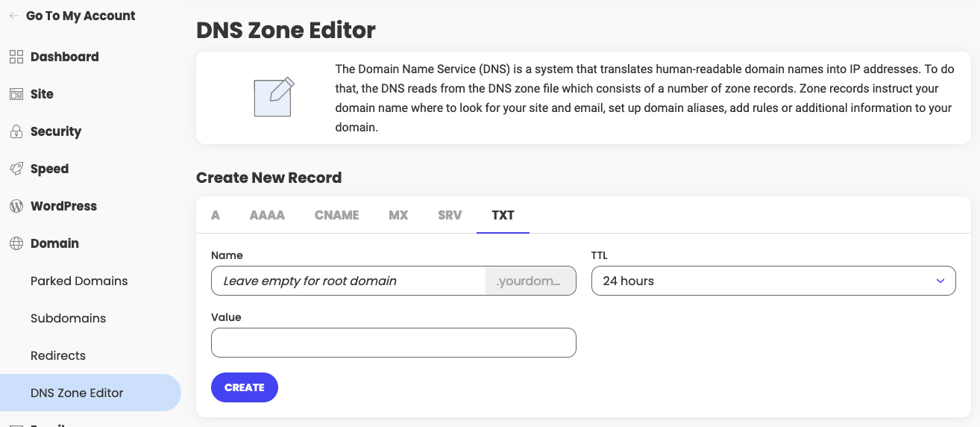Click the Security padlock icon
980x427 pixels.
point(16,131)
